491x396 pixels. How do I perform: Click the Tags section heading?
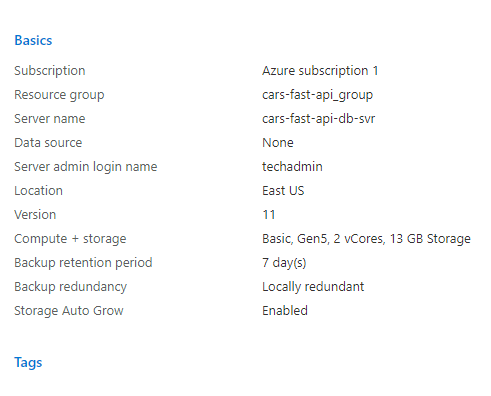click(x=28, y=363)
